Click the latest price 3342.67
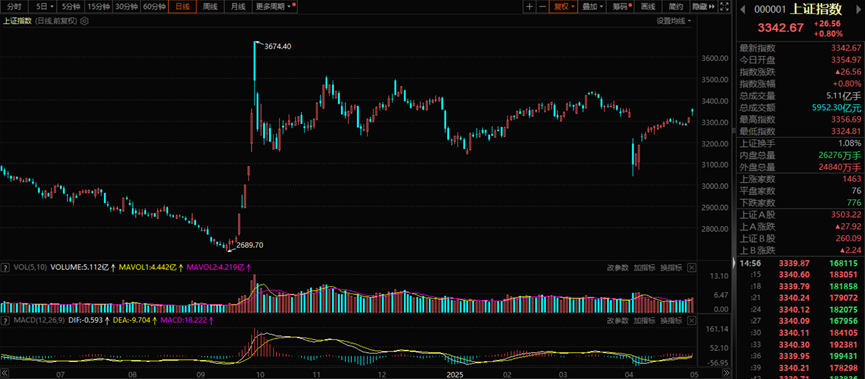 781,28
